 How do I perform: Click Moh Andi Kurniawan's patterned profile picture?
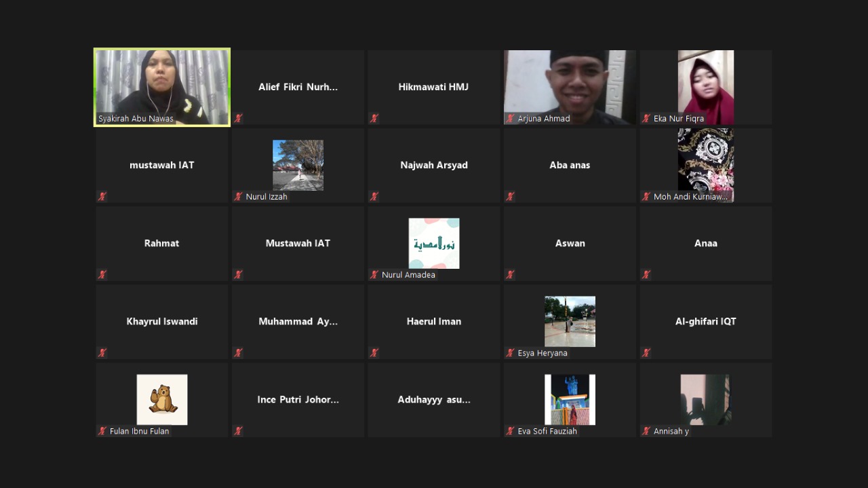705,160
